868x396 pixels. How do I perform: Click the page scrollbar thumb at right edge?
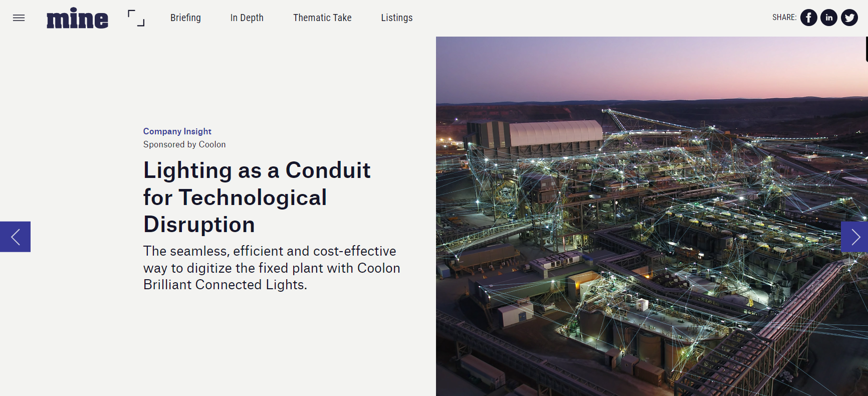866,49
